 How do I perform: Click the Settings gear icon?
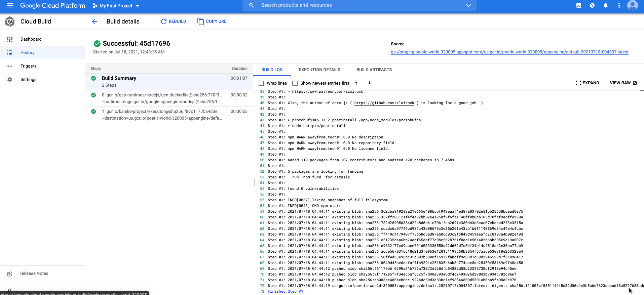tap(10, 80)
